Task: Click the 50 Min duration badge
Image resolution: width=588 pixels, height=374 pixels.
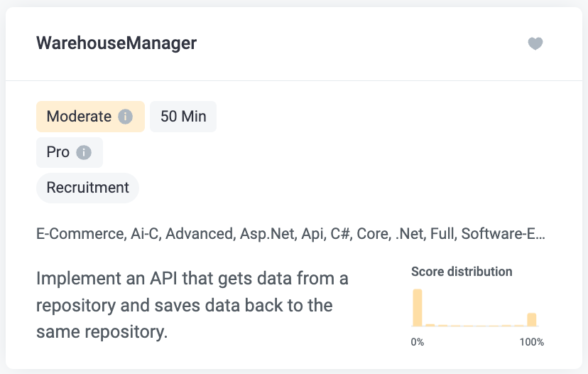Action: coord(183,117)
